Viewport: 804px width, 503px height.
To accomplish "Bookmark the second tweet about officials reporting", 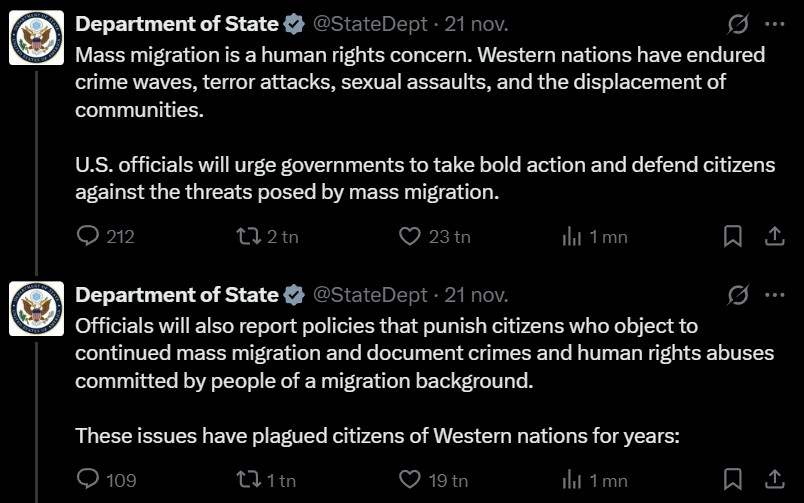I will coord(733,480).
